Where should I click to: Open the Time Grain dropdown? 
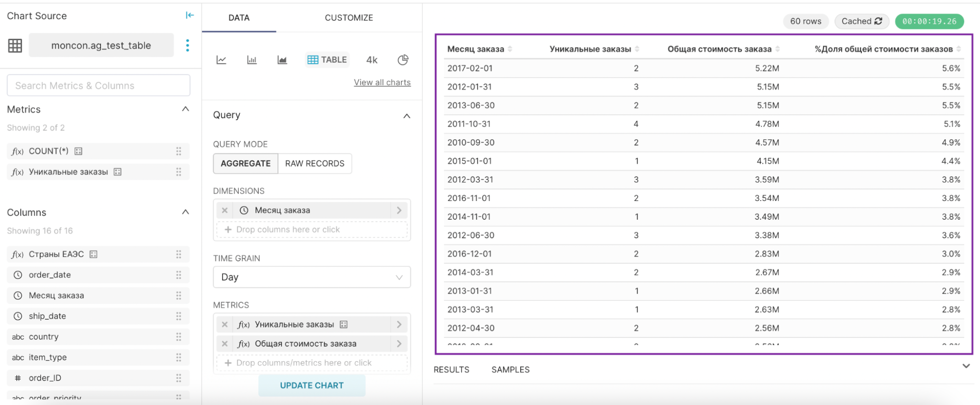pyautogui.click(x=312, y=277)
